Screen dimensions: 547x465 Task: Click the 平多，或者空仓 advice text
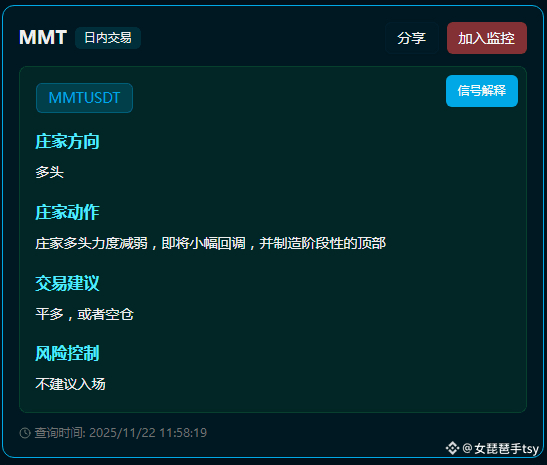pos(84,314)
